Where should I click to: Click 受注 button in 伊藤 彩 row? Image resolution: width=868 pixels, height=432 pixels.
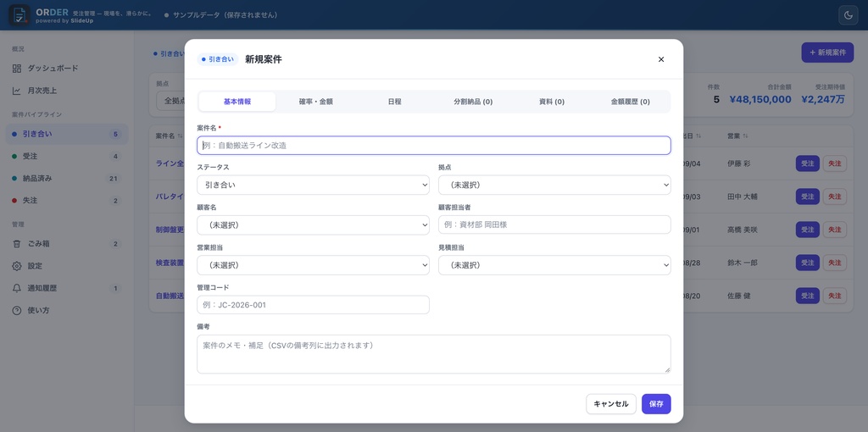808,163
